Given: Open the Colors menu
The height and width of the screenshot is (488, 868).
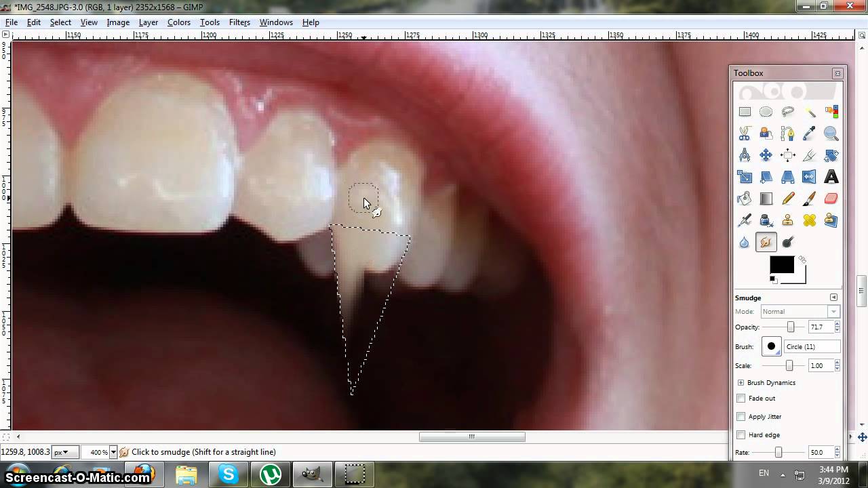Looking at the screenshot, I should pyautogui.click(x=179, y=22).
